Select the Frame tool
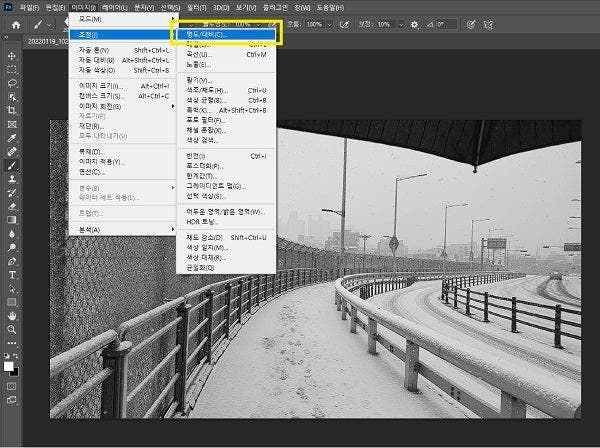 12,124
